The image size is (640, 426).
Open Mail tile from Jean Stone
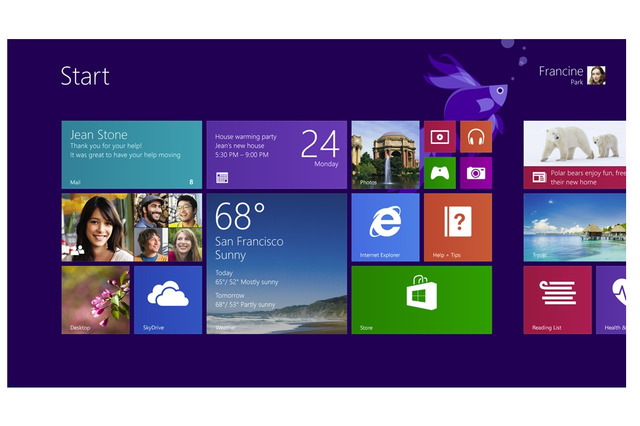click(x=131, y=155)
